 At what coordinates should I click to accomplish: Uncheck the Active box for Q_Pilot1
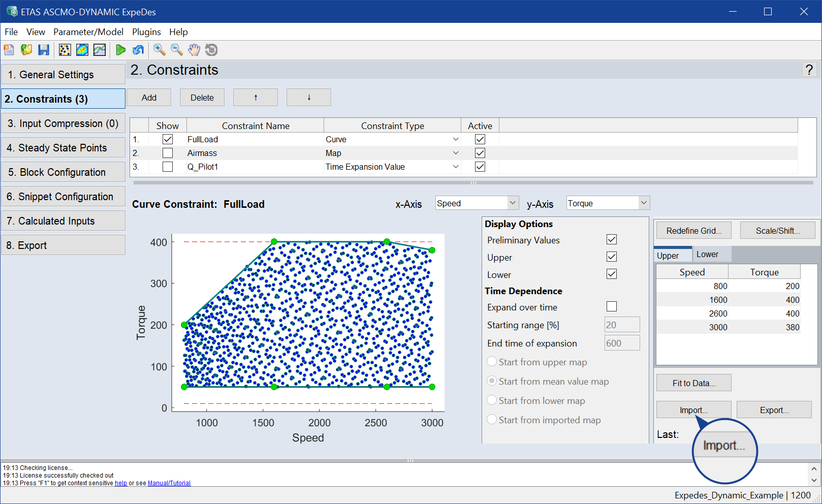480,167
